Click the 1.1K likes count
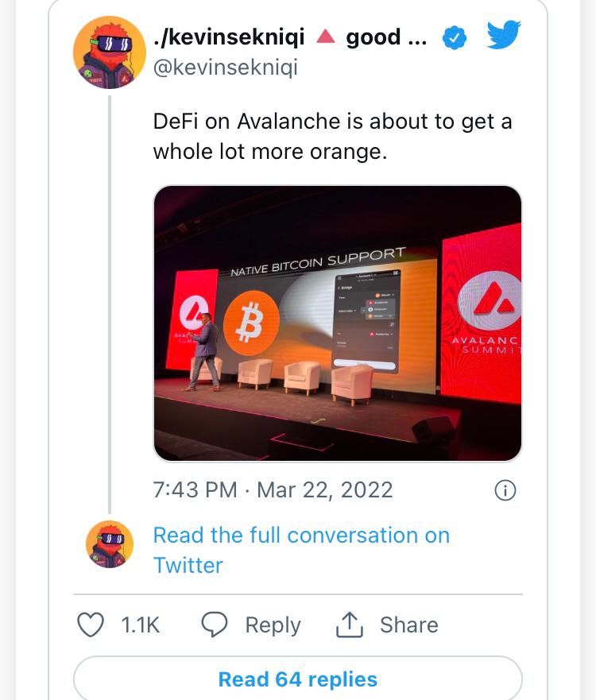The width and height of the screenshot is (596, 700). click(141, 625)
